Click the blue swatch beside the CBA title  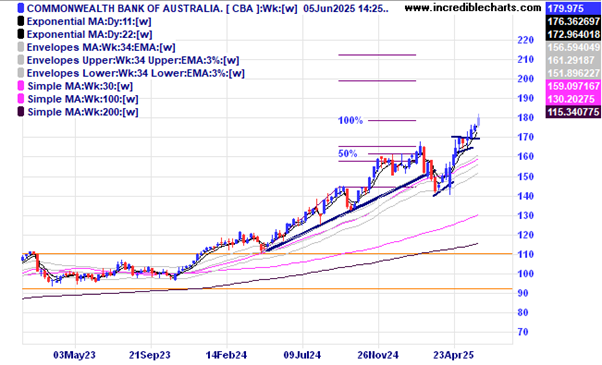pyautogui.click(x=21, y=8)
